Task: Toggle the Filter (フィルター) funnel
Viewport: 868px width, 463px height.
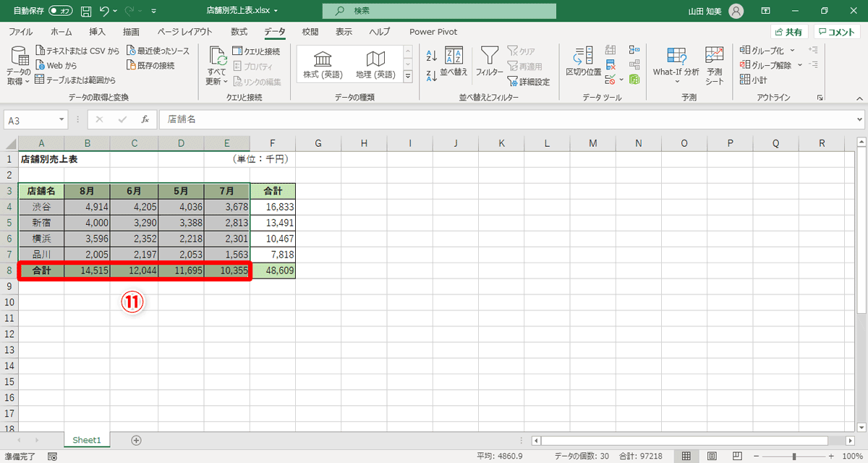Action: click(490, 62)
